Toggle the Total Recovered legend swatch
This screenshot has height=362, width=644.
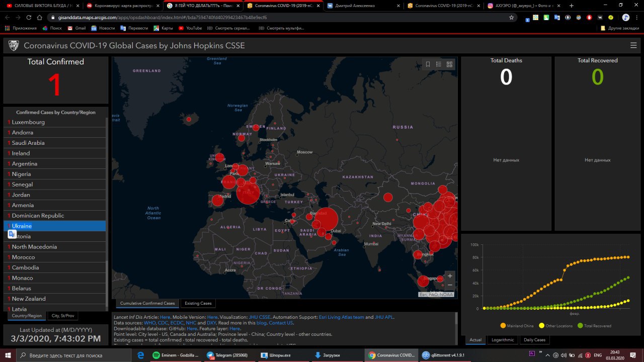pyautogui.click(x=580, y=326)
